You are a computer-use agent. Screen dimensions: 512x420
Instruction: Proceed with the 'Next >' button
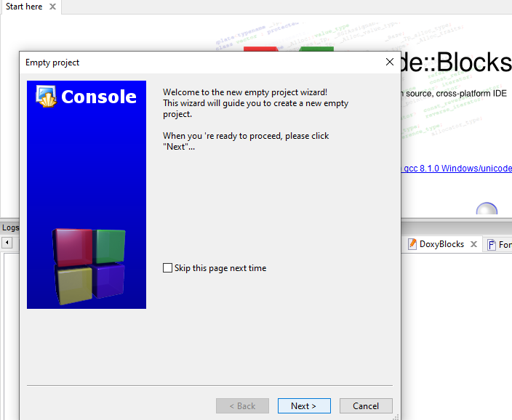[304, 406]
